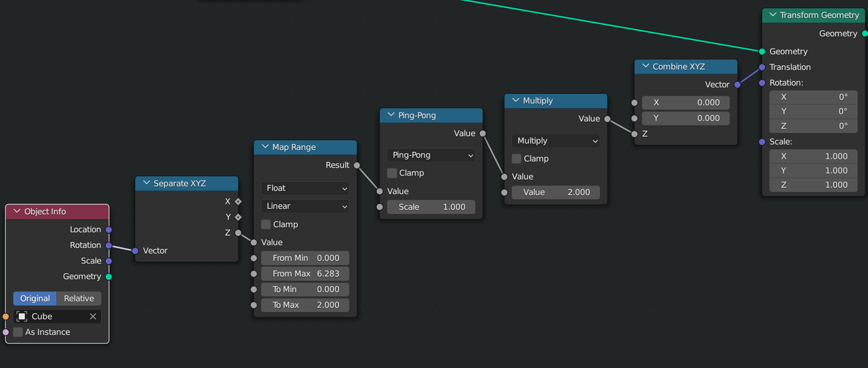The image size is (868, 368).
Task: Collapse the Separate XYZ node
Action: tap(146, 184)
